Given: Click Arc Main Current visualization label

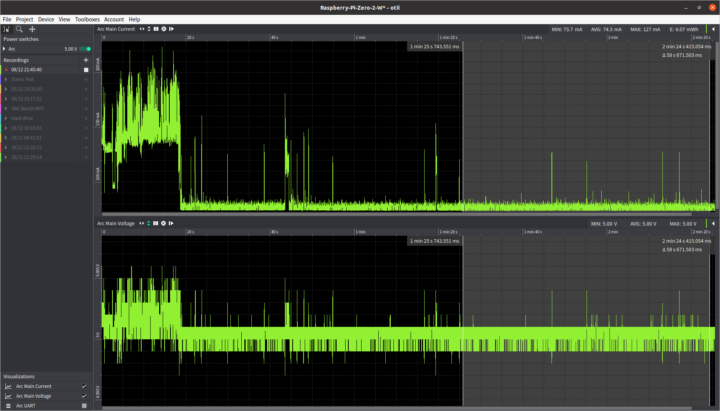Looking at the screenshot, I should [x=34, y=386].
